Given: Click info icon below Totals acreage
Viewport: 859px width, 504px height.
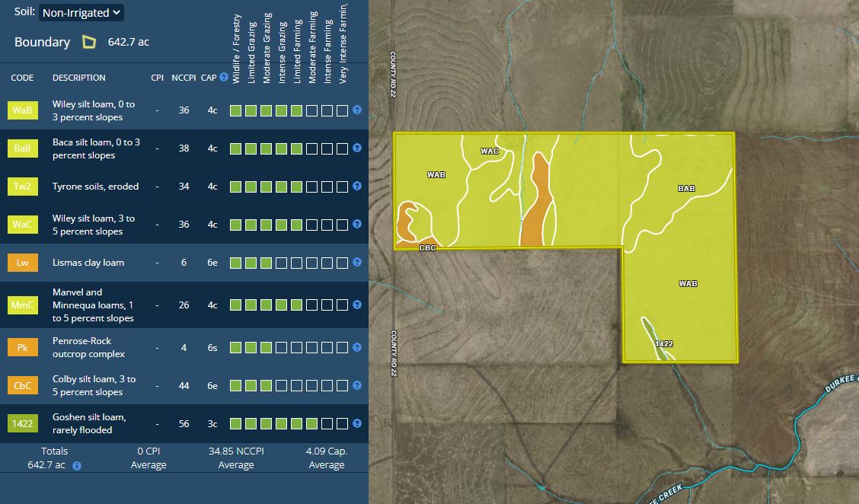Looking at the screenshot, I should click(77, 465).
